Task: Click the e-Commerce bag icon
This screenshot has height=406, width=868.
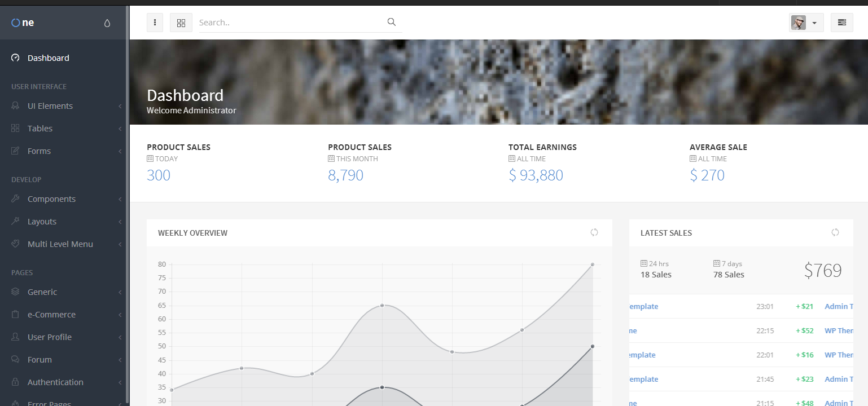Action: [15, 315]
